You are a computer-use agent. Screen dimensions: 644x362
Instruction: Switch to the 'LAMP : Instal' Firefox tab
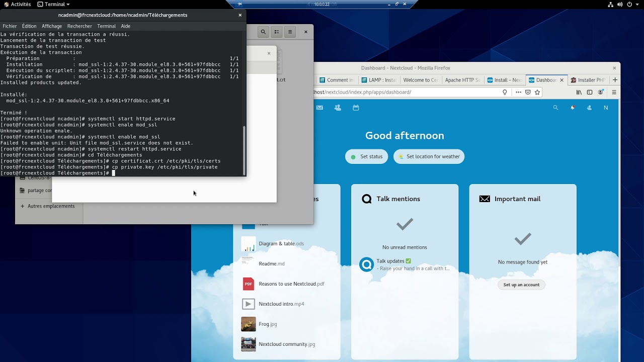[378, 80]
